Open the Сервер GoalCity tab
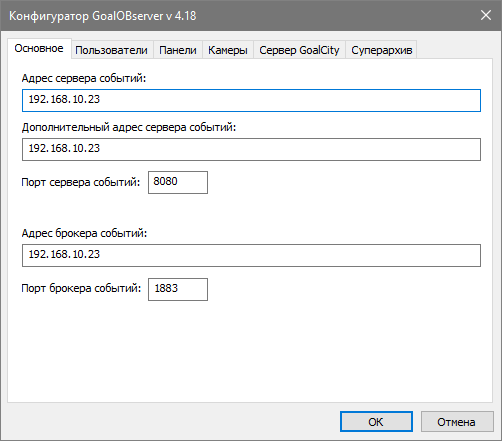The height and width of the screenshot is (441, 502). (x=299, y=50)
